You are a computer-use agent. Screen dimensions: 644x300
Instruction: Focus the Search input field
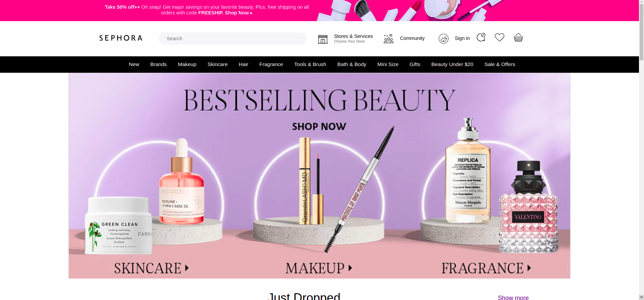(232, 39)
